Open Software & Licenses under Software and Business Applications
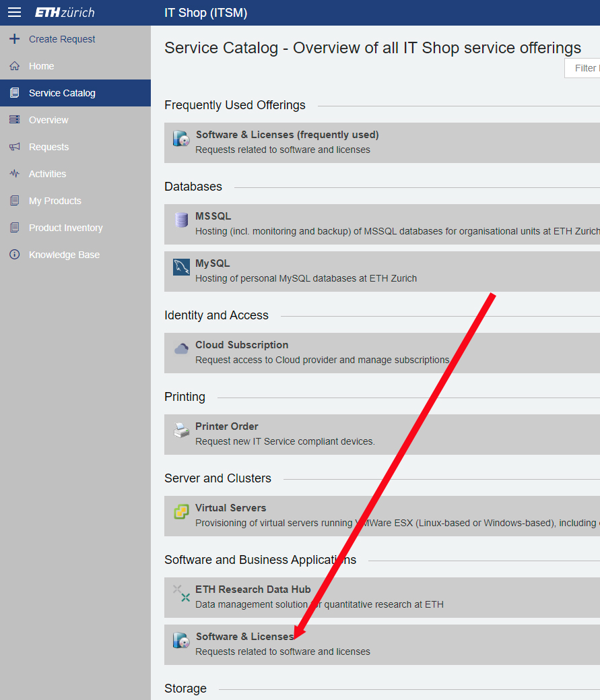This screenshot has height=700, width=600. pos(382,645)
